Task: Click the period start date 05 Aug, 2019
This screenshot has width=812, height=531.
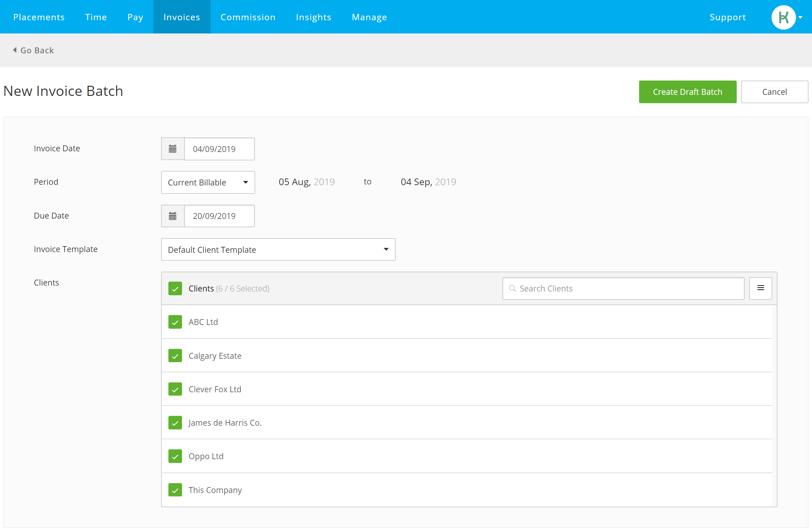Action: point(306,182)
